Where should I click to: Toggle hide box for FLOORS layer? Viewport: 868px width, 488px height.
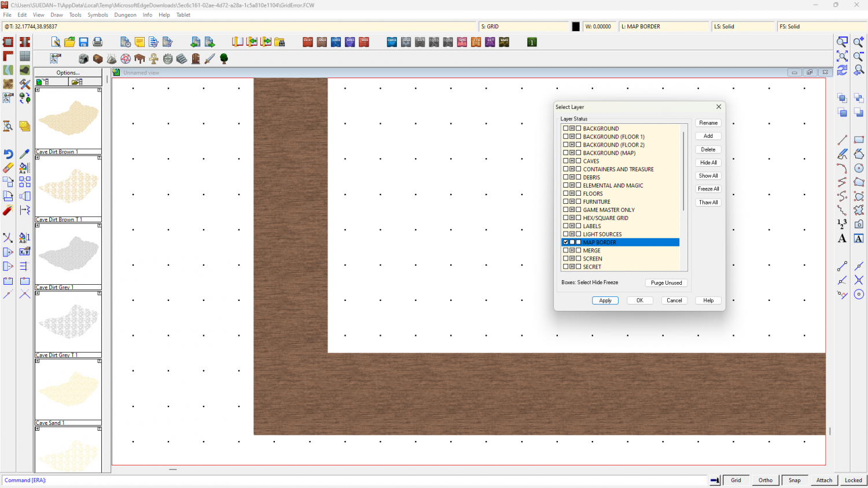point(572,193)
